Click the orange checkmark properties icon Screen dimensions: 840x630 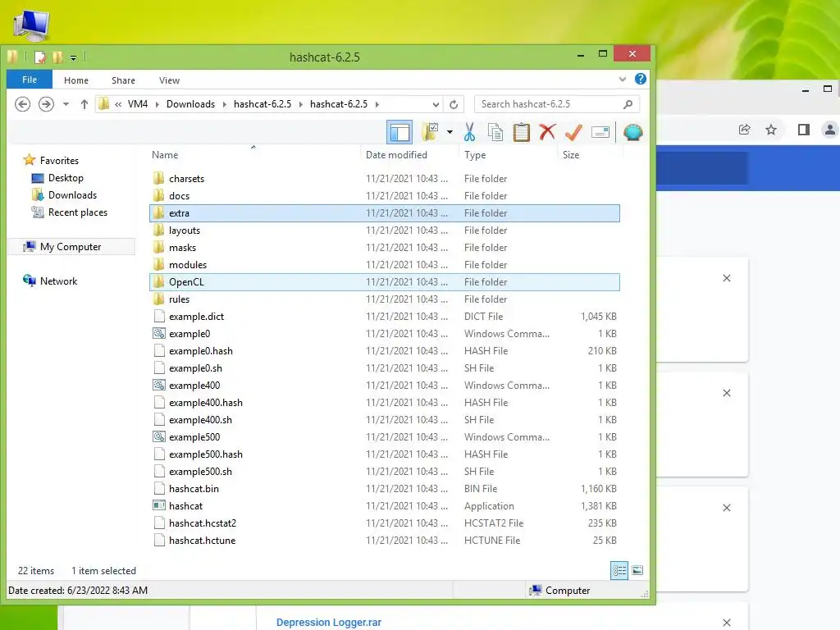point(573,132)
